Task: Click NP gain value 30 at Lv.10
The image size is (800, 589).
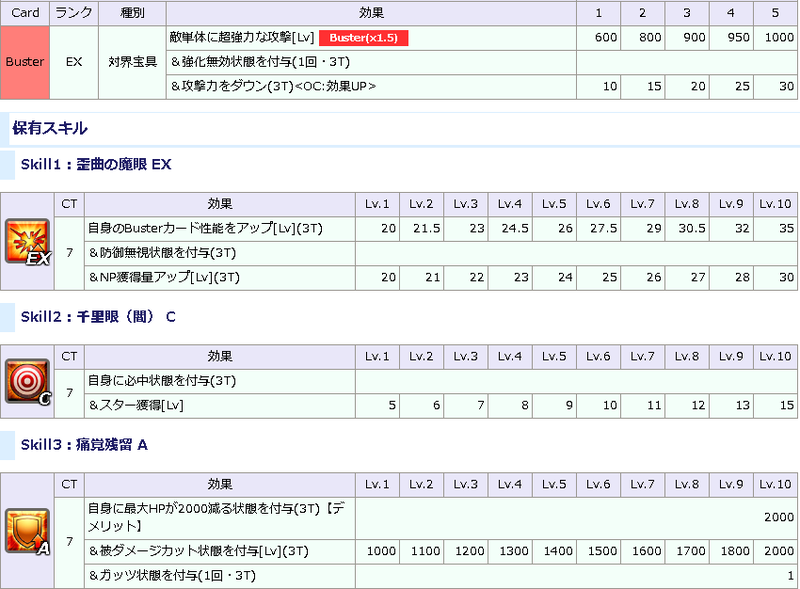Action: click(786, 278)
